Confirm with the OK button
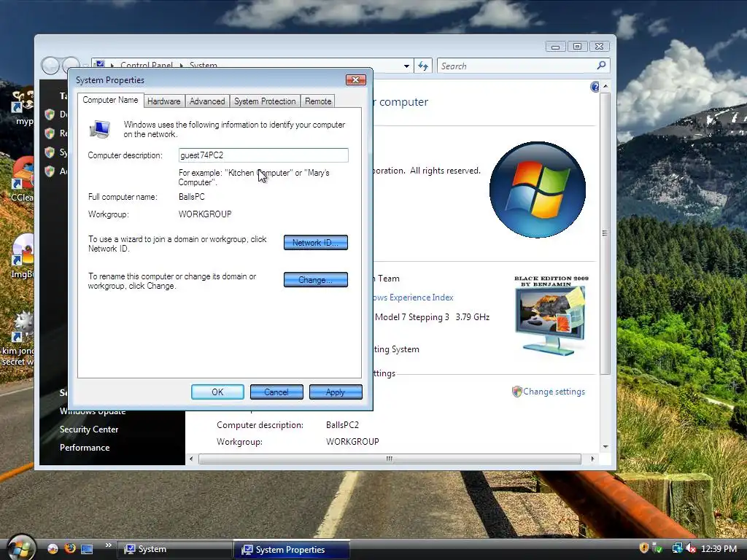The width and height of the screenshot is (747, 560). pyautogui.click(x=217, y=392)
